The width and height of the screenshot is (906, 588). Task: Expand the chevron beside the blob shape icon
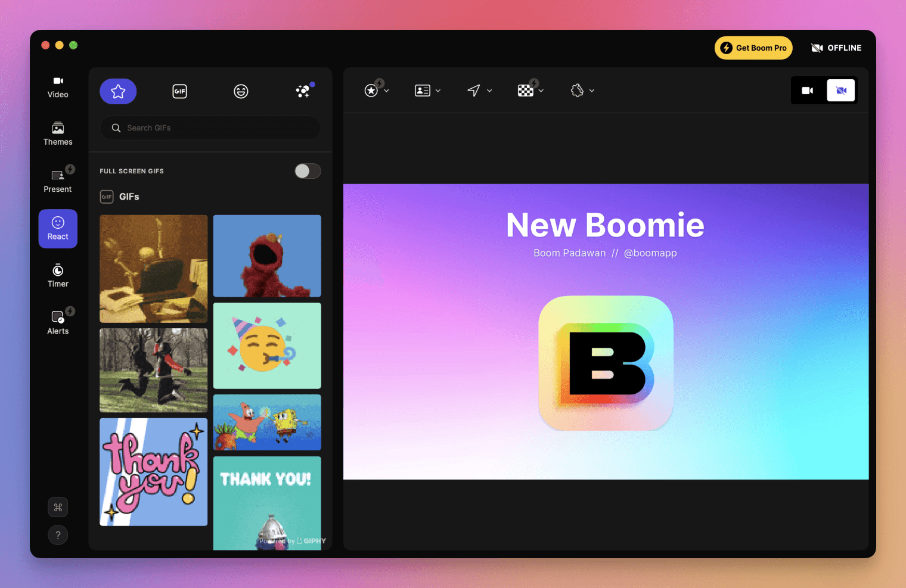(x=592, y=91)
